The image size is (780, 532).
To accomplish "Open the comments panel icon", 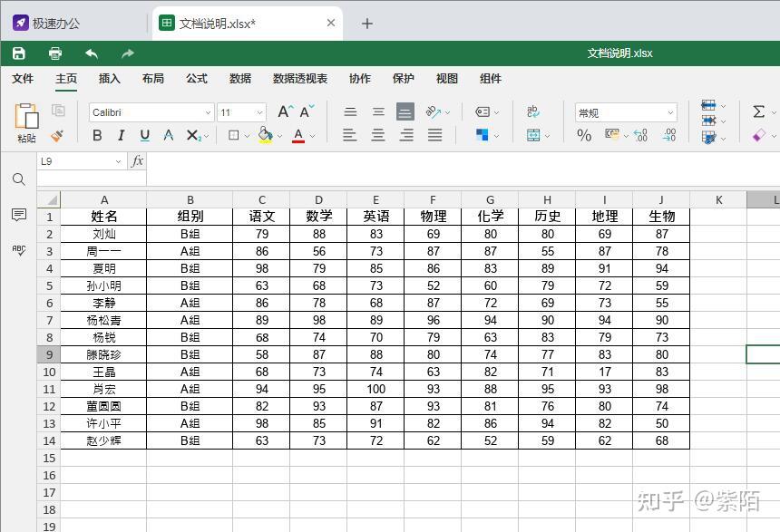I will click(x=19, y=215).
